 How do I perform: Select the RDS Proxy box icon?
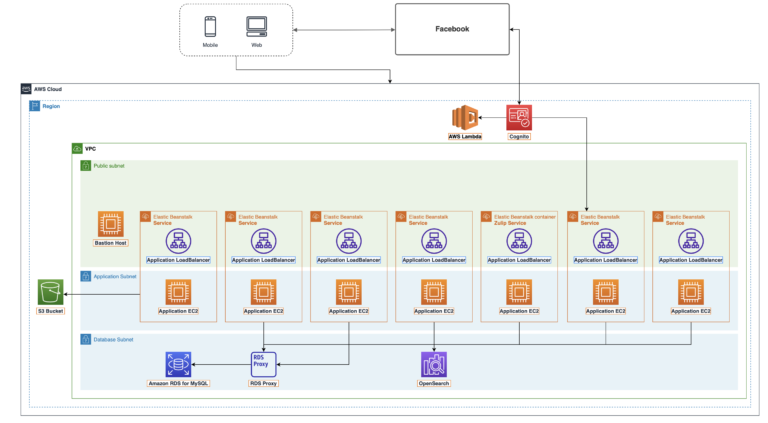[264, 365]
